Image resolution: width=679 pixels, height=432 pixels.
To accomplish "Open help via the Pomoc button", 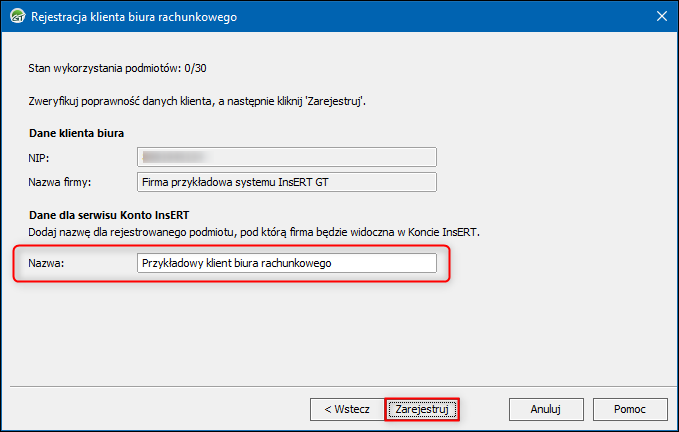I will [630, 409].
